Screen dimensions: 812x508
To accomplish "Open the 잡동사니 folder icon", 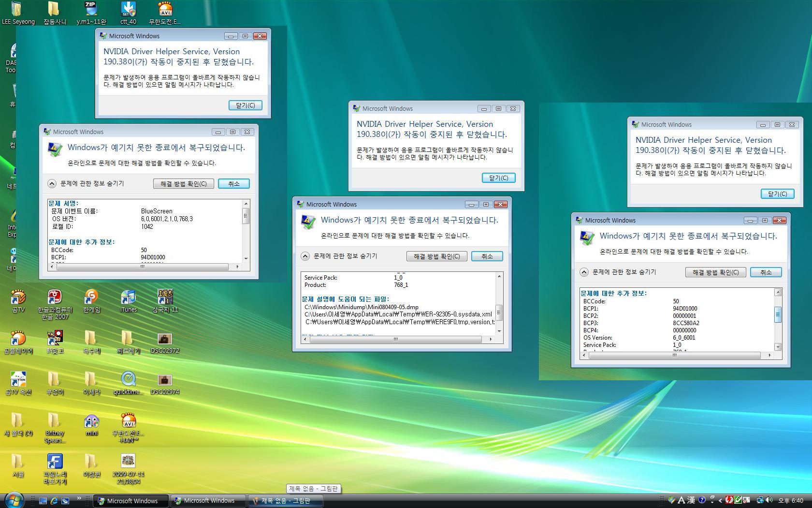I will tap(55, 13).
